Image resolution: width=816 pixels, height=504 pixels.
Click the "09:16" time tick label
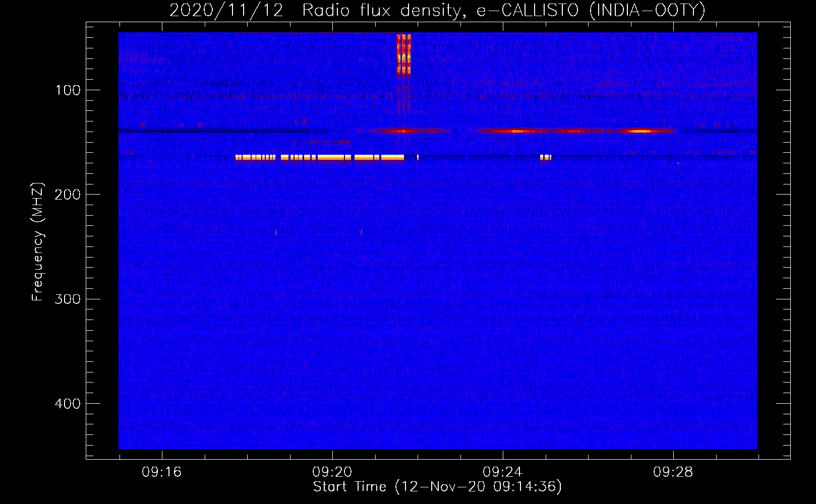tap(161, 472)
